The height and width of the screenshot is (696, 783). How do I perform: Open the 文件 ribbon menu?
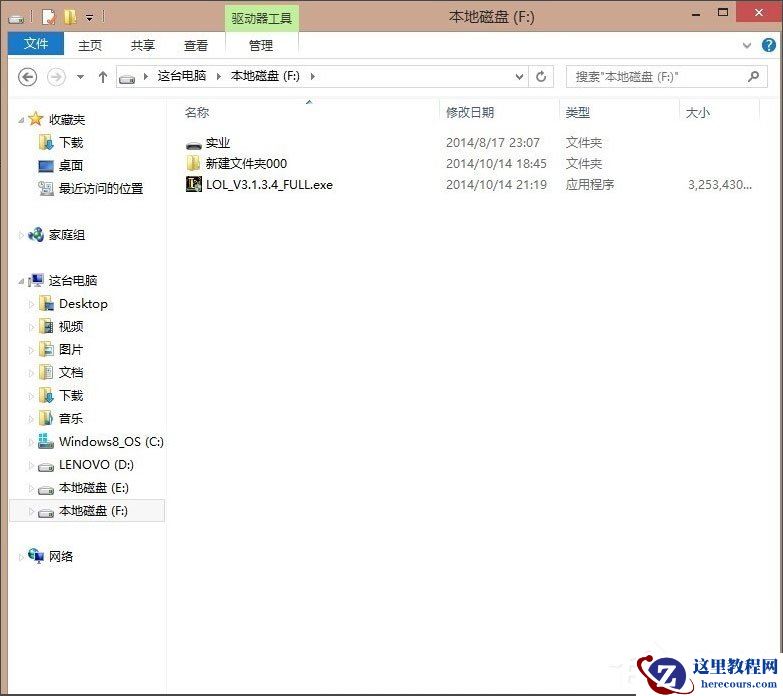pos(36,44)
